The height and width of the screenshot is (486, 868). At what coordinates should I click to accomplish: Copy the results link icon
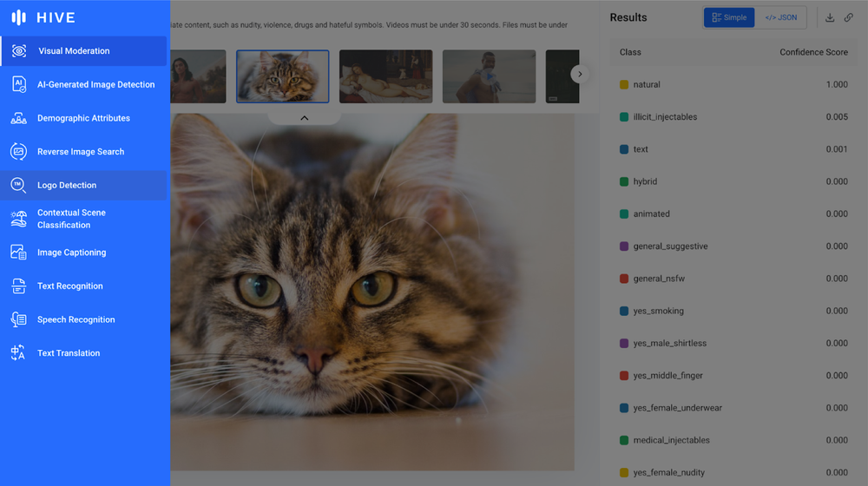tap(849, 17)
